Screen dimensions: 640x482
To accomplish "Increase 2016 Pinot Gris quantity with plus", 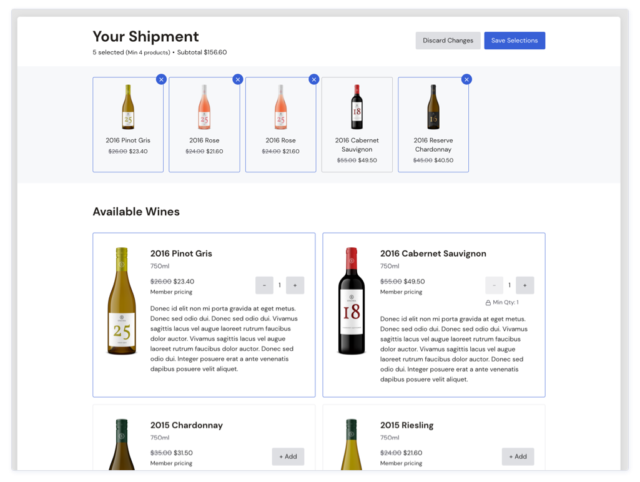I will [295, 285].
